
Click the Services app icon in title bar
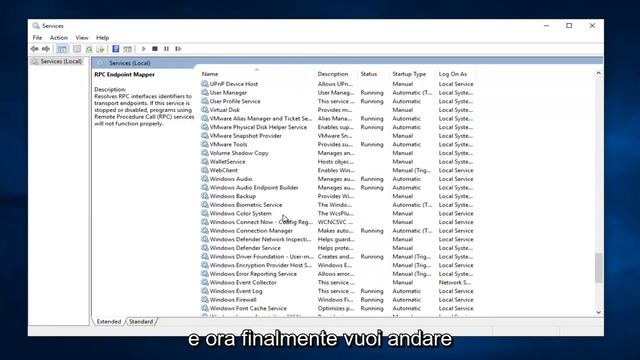[36, 26]
